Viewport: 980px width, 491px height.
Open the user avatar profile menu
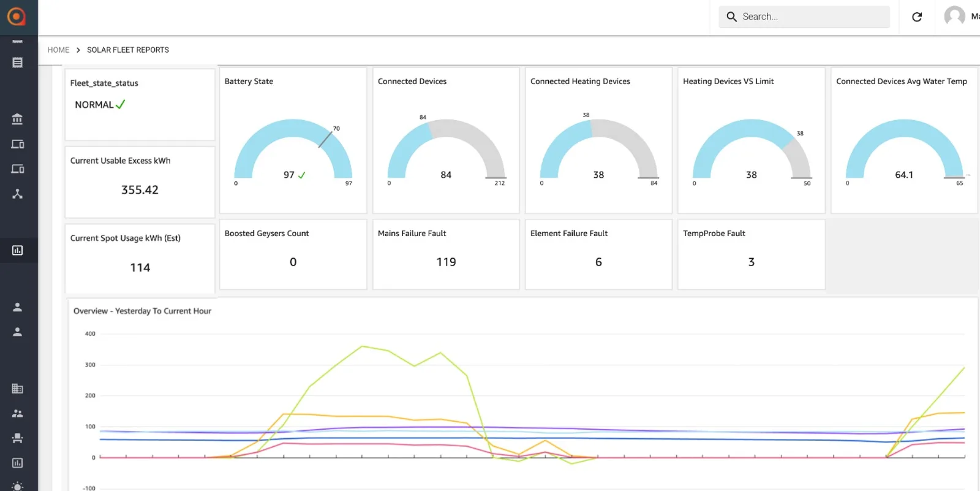[x=954, y=17]
